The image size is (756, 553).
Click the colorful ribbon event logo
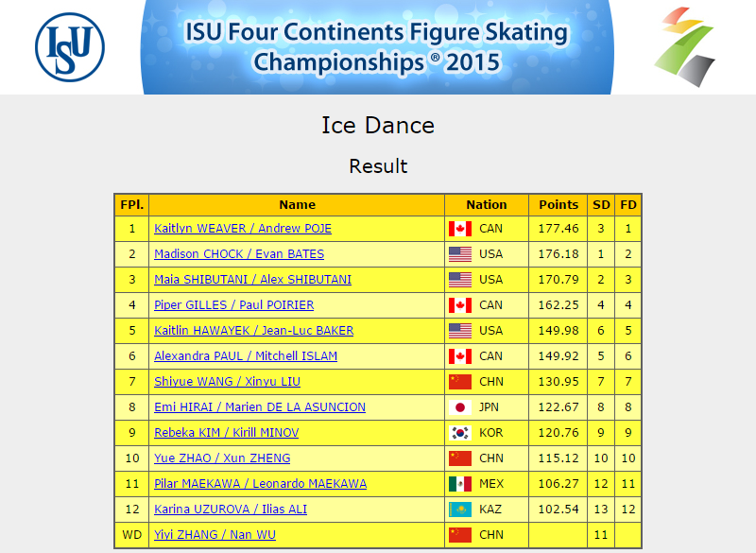684,46
